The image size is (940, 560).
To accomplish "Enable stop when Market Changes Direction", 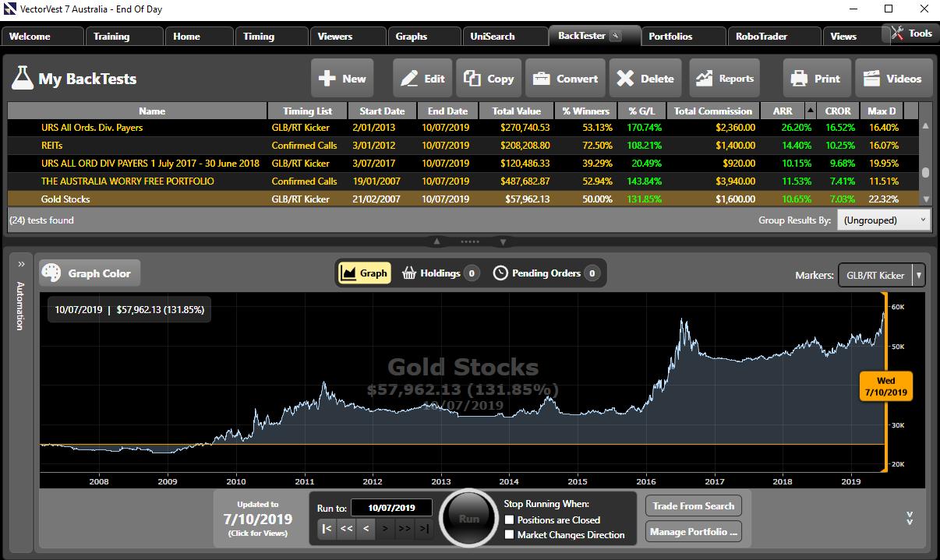I will point(510,535).
